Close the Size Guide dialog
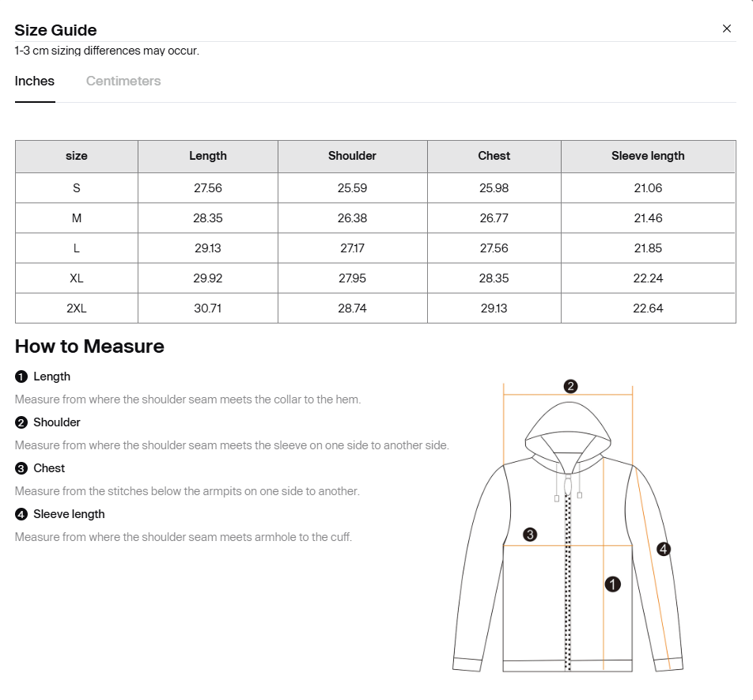Image resolution: width=753 pixels, height=700 pixels. pyautogui.click(x=726, y=28)
